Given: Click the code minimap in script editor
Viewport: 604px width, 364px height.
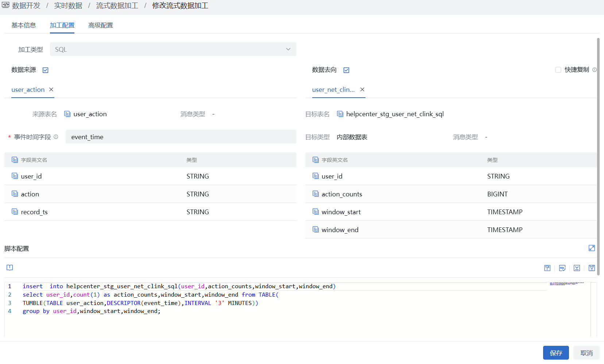Looking at the screenshot, I should pyautogui.click(x=567, y=283).
